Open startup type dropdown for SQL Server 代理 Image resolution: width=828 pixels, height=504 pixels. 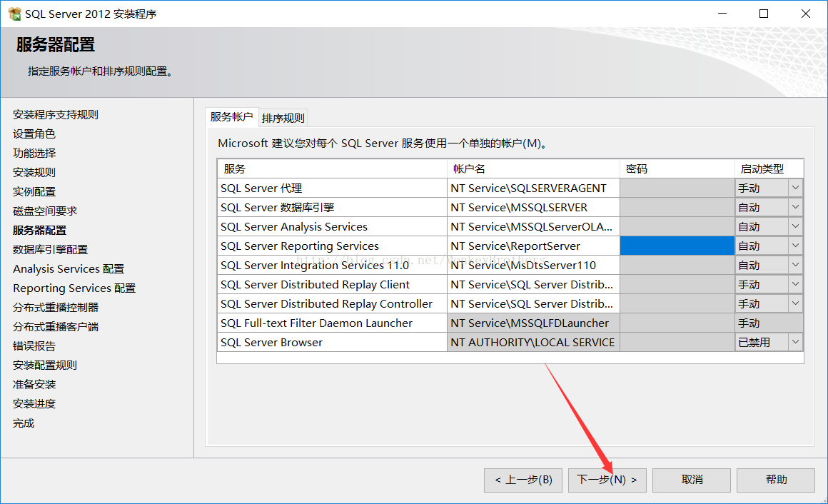[795, 188]
